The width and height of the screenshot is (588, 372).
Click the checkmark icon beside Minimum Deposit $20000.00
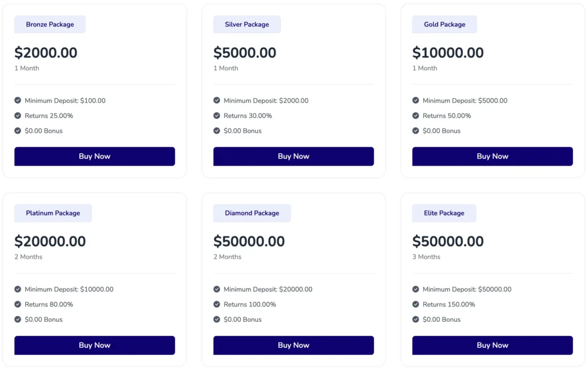point(217,289)
